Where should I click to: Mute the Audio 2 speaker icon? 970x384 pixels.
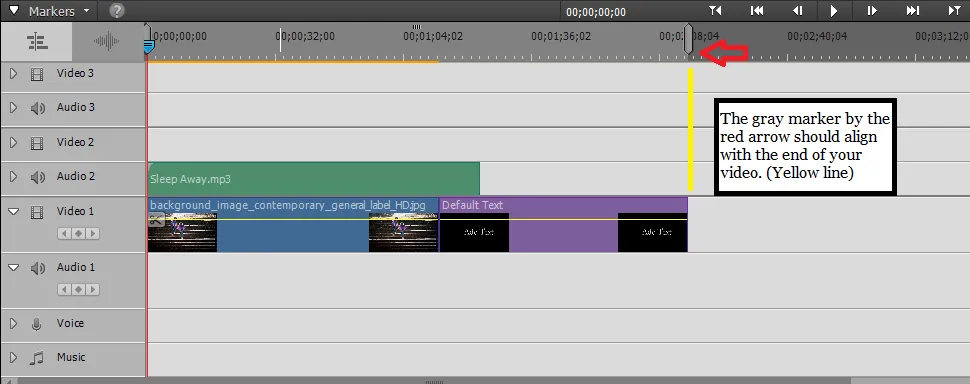(x=38, y=178)
